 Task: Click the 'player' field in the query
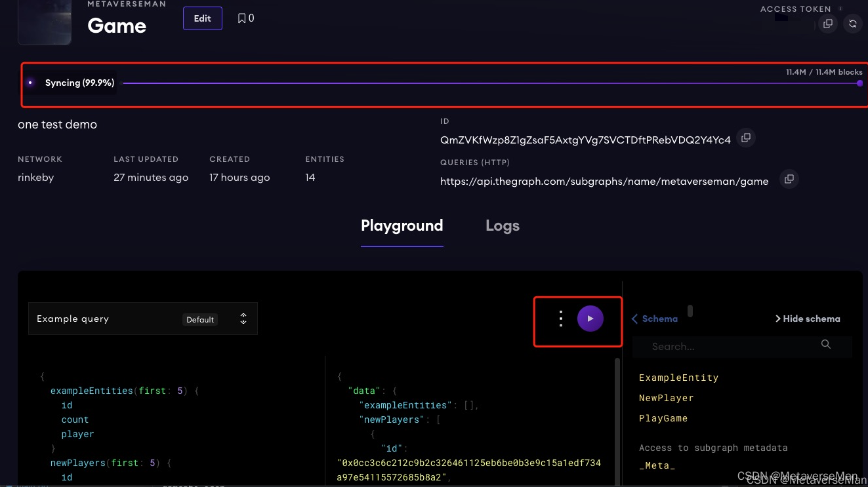(77, 434)
